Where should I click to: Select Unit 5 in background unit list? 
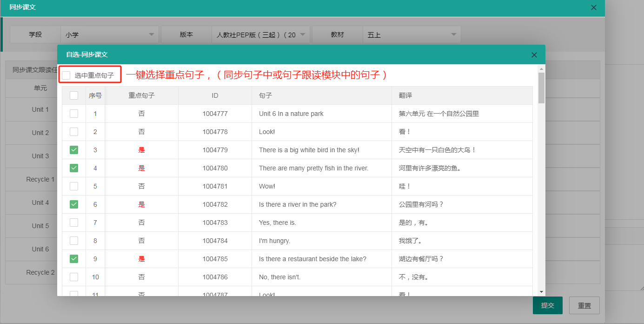[x=40, y=226]
